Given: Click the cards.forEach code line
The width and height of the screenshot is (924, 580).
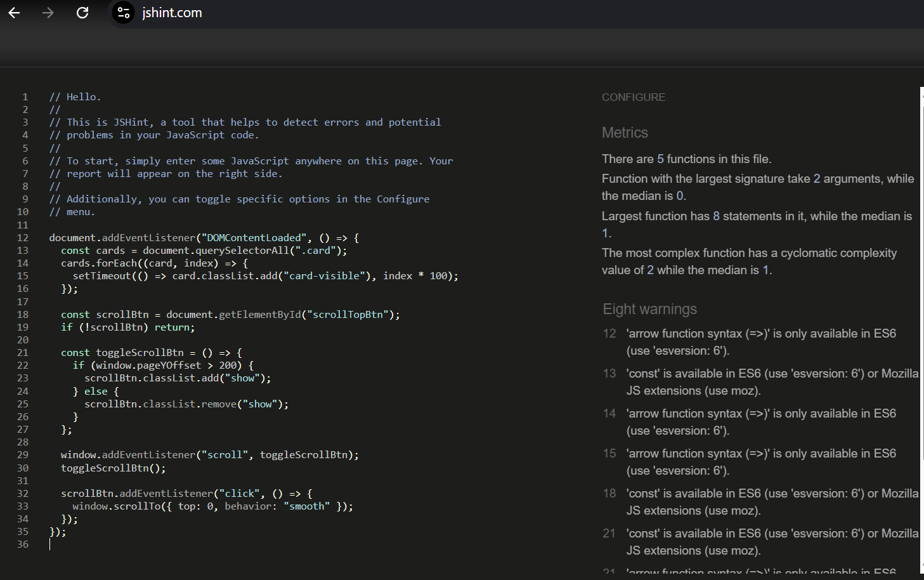Looking at the screenshot, I should [x=154, y=263].
